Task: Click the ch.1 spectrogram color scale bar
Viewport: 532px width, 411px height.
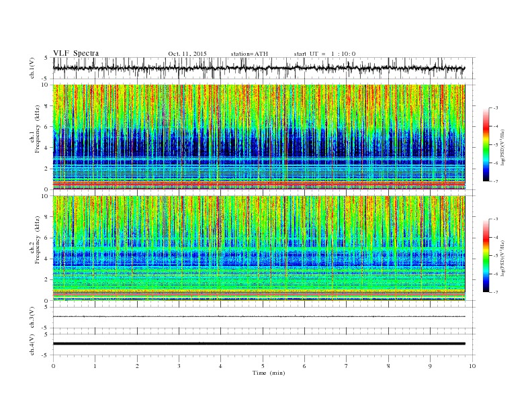Action: point(486,145)
